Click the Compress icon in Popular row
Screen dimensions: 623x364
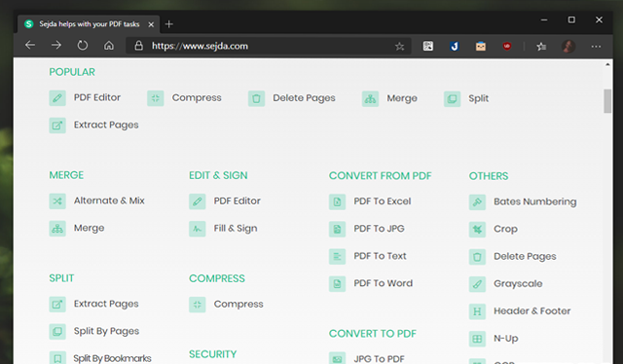156,98
